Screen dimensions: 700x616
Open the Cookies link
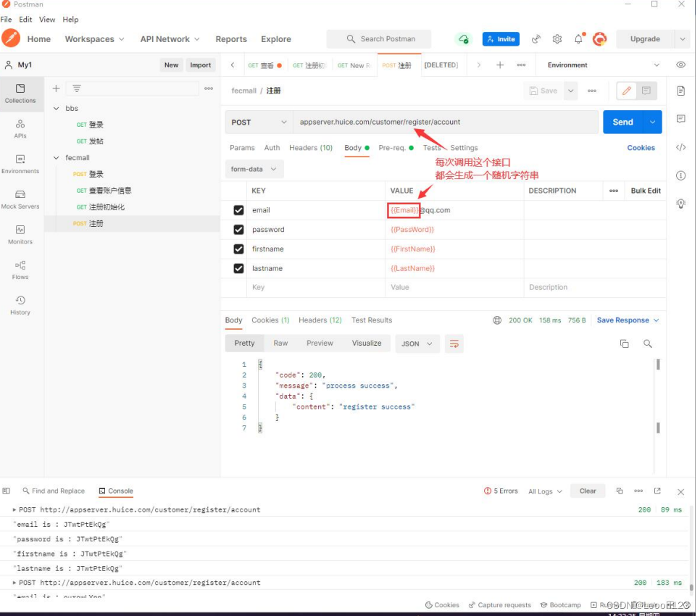[641, 148]
